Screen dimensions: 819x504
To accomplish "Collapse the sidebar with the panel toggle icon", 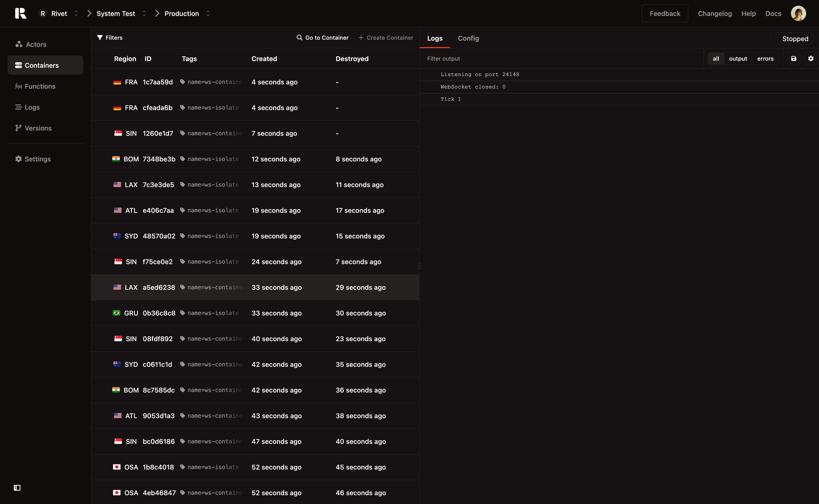I will point(17,488).
